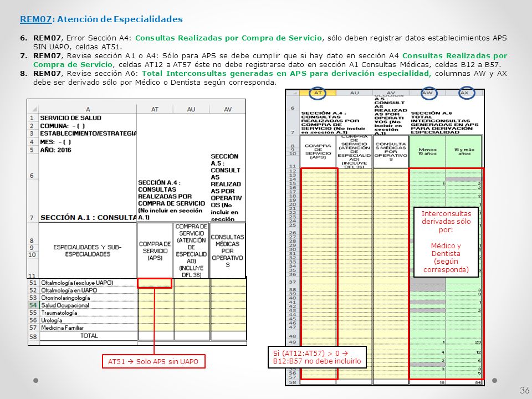This screenshot has height=399, width=532.
Task: Click select-all corner of left spreadsheet
Action: tap(33, 109)
